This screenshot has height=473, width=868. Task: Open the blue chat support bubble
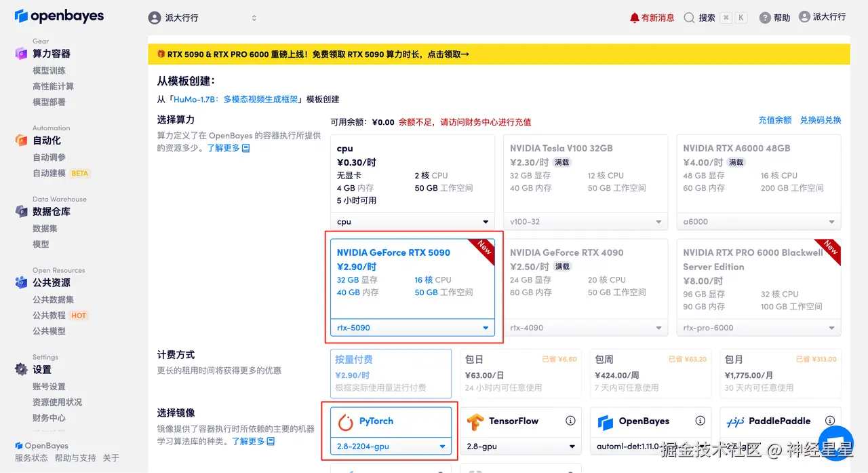pyautogui.click(x=835, y=444)
